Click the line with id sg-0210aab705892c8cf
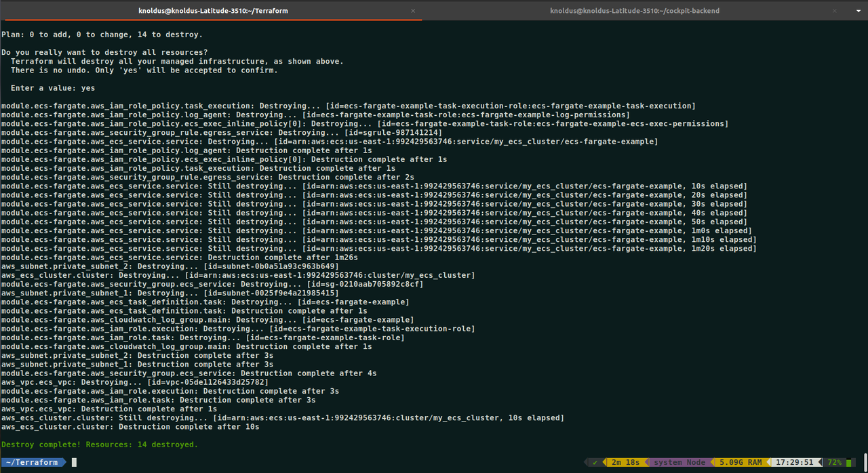This screenshot has height=473, width=868. [212, 284]
